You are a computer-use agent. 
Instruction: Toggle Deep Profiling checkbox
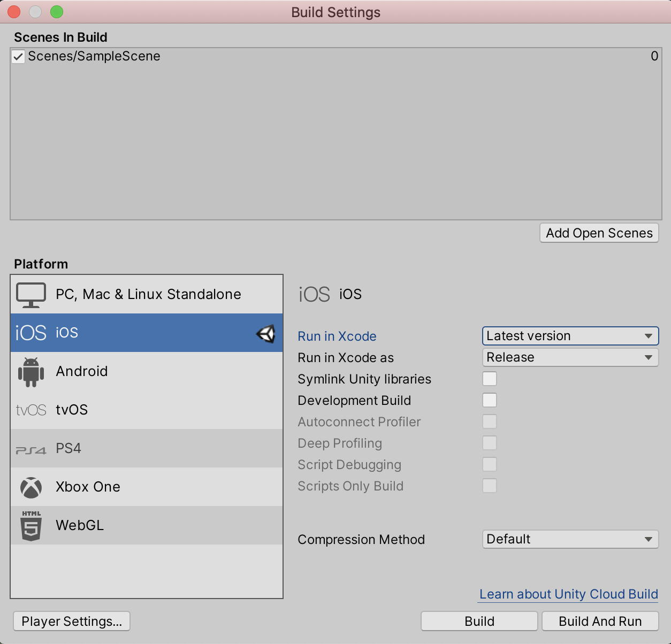(490, 443)
